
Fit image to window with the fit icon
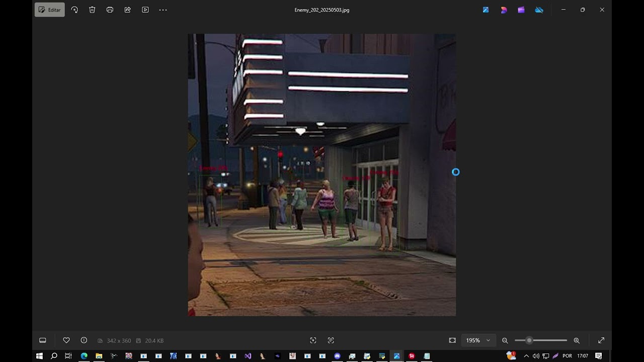[x=452, y=340]
